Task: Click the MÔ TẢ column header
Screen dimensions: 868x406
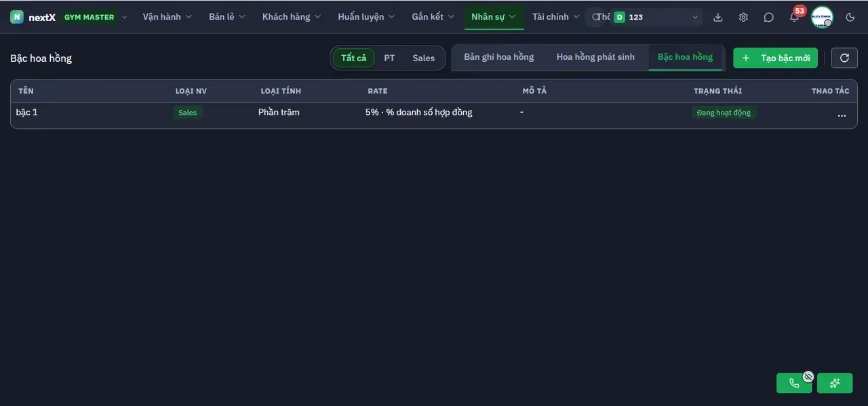Action: (534, 91)
